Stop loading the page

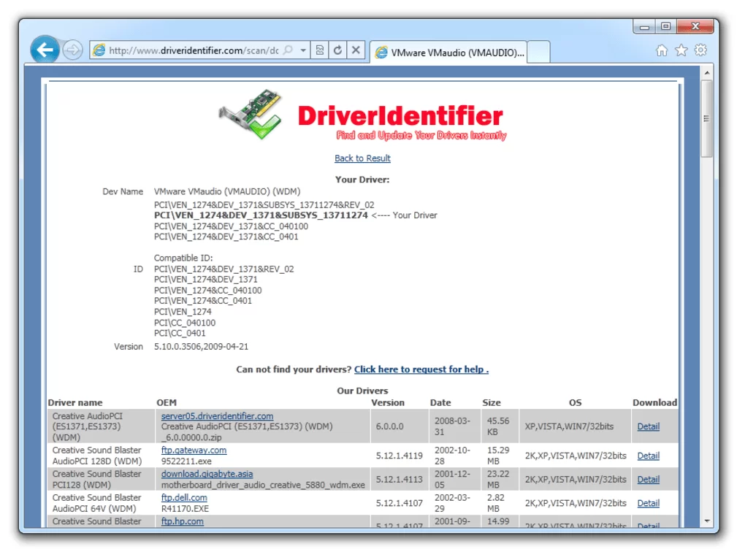pyautogui.click(x=356, y=50)
